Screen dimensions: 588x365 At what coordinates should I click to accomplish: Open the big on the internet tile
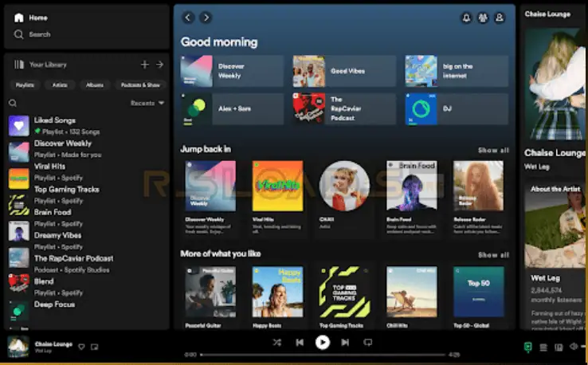tap(457, 71)
